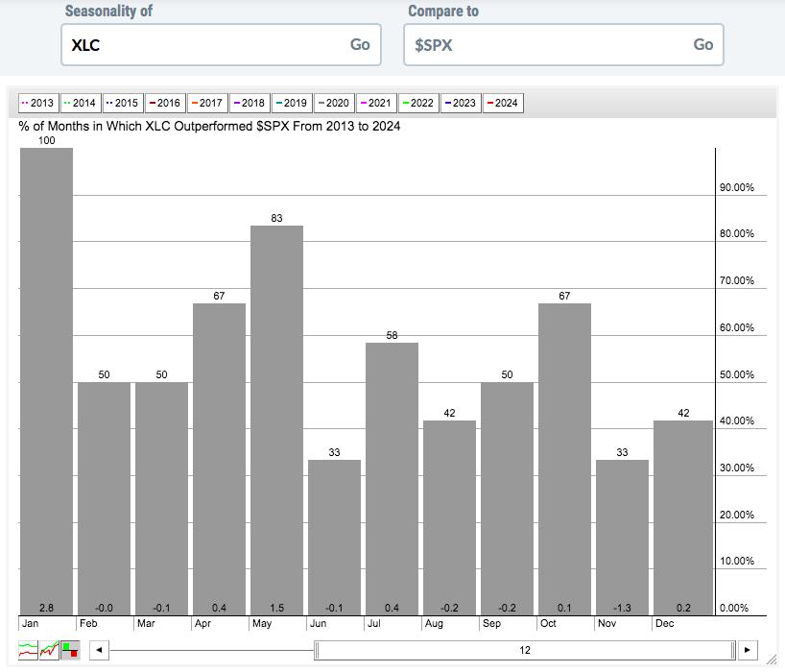
Task: Click the resize grip at the chart corner
Action: pos(771,661)
